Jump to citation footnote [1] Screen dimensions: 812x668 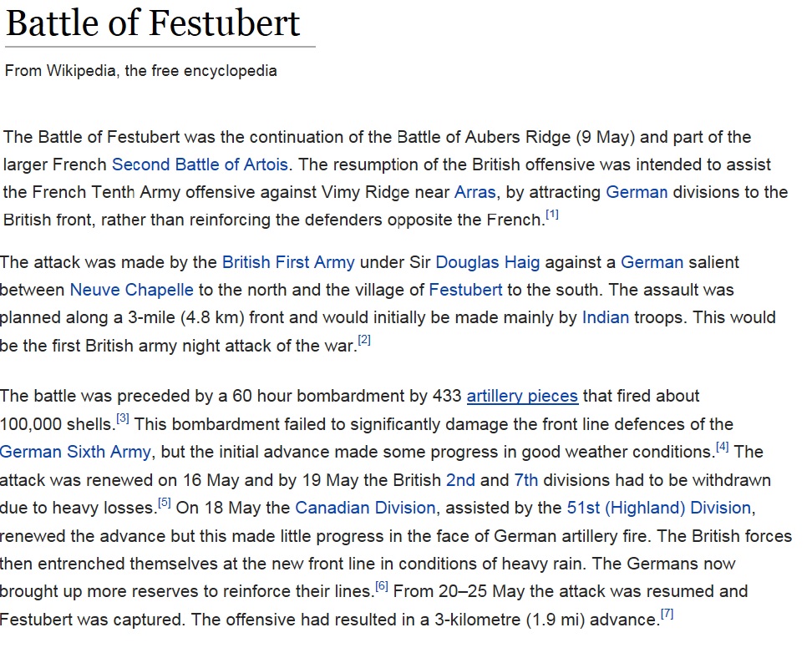pyautogui.click(x=551, y=215)
